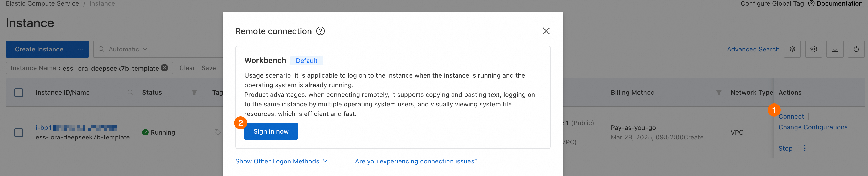The width and height of the screenshot is (868, 176).
Task: Open the more actions vertical dots menu
Action: tap(805, 148)
